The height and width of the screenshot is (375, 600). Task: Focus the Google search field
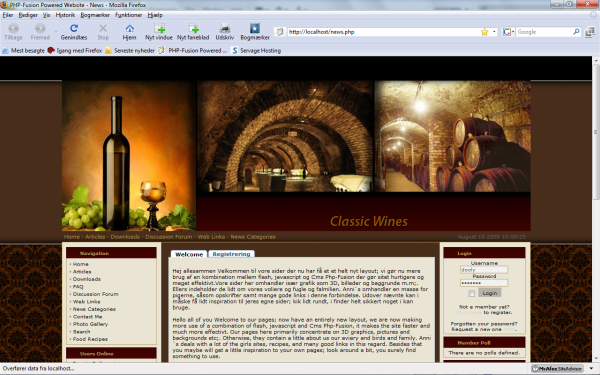coord(544,32)
